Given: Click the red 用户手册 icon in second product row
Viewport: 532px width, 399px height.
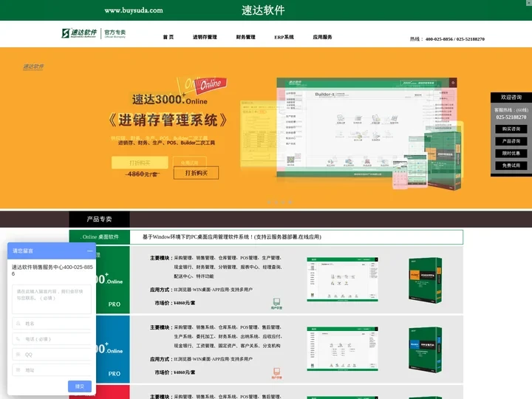Looking at the screenshot, I should pyautogui.click(x=276, y=373).
